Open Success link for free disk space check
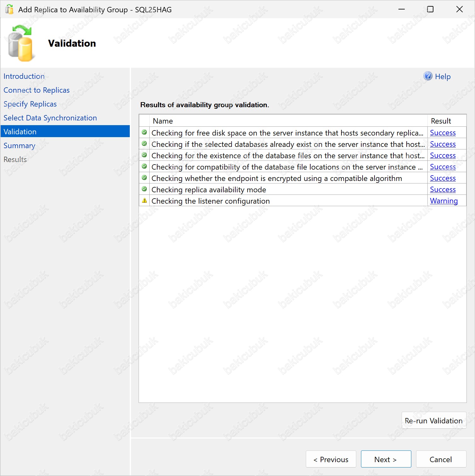475x476 pixels. [443, 133]
